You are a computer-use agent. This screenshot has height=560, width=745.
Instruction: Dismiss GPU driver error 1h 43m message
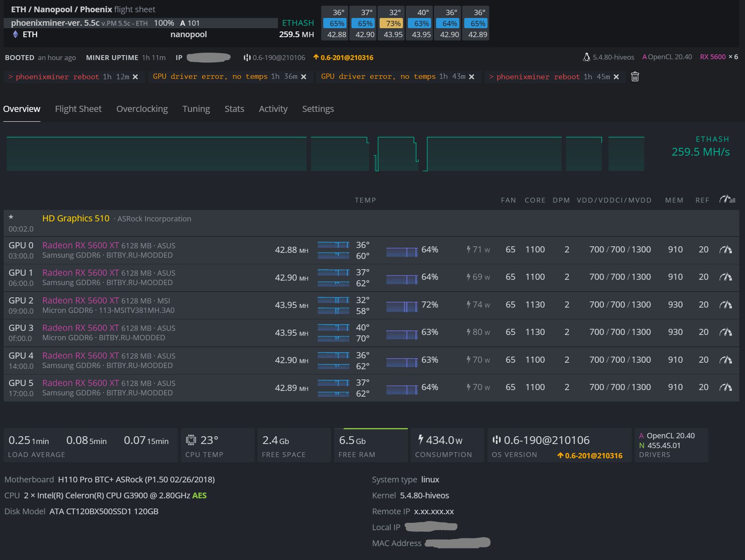click(x=472, y=77)
